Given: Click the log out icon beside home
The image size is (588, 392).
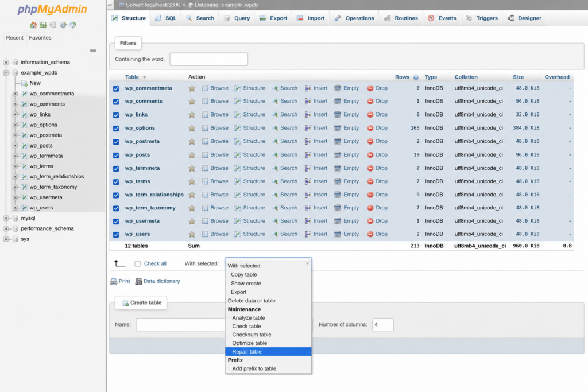Looking at the screenshot, I should (43, 25).
